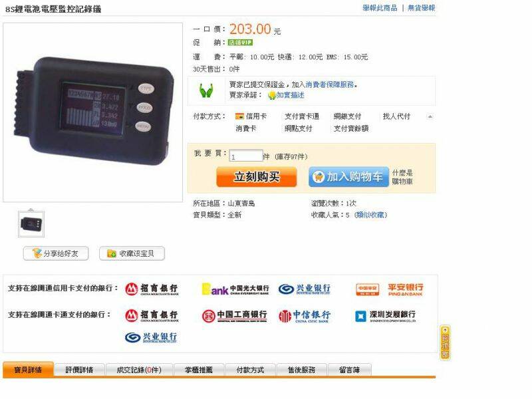Switch to the 成交記錄 tab

139,370
